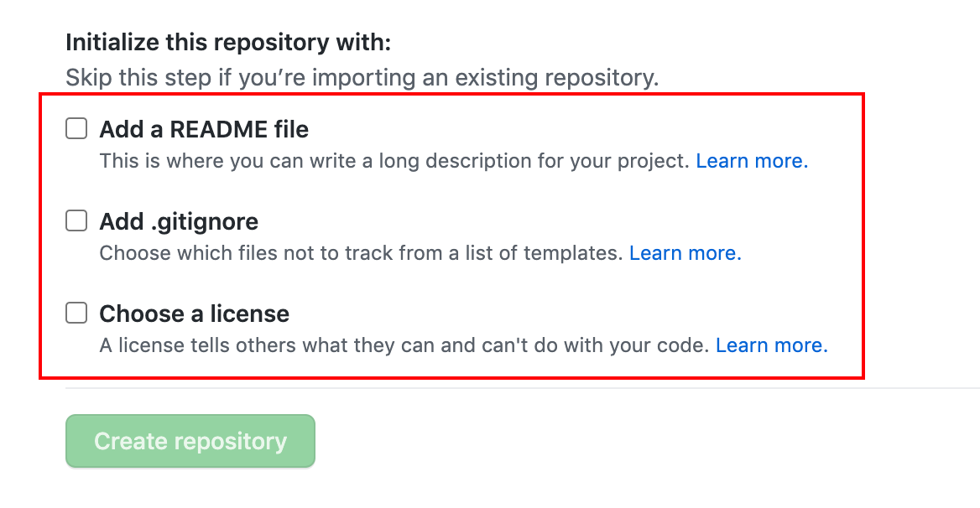The width and height of the screenshot is (980, 508).
Task: Follow the Learn more link about licenses
Action: coord(771,345)
